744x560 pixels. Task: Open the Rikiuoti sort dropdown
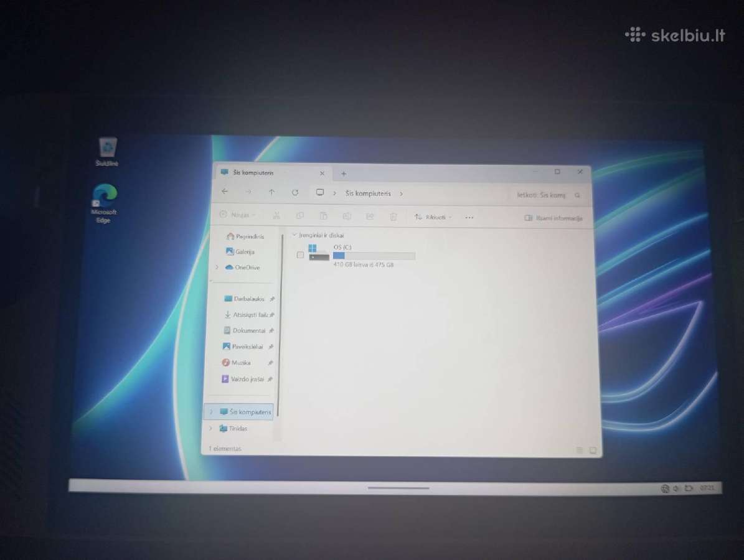click(x=433, y=217)
